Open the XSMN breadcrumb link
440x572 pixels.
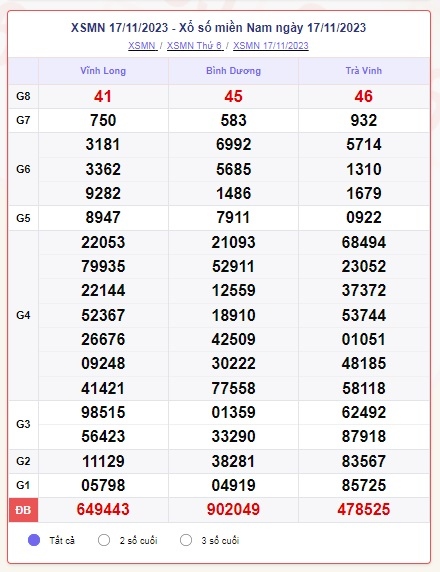pos(142,46)
